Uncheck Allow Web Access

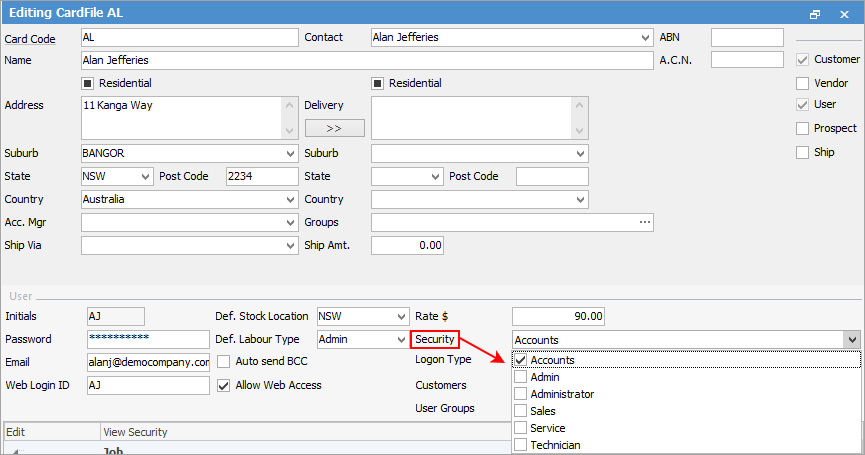click(x=224, y=385)
